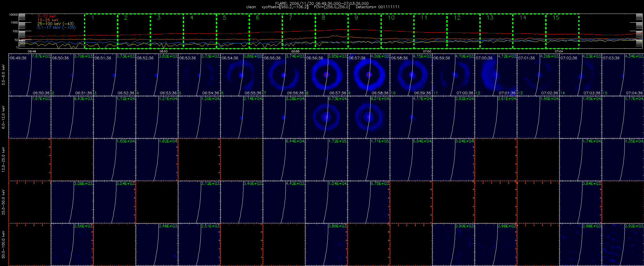Open the 12.0-25.0 keV image with peak 1.72E+05
Viewport: 644px width, 266px height.
pyautogui.click(x=326, y=160)
